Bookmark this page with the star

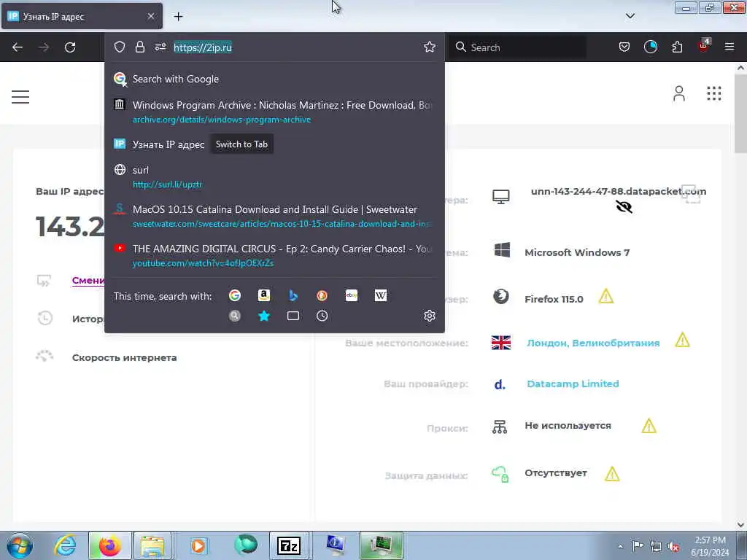pos(429,47)
